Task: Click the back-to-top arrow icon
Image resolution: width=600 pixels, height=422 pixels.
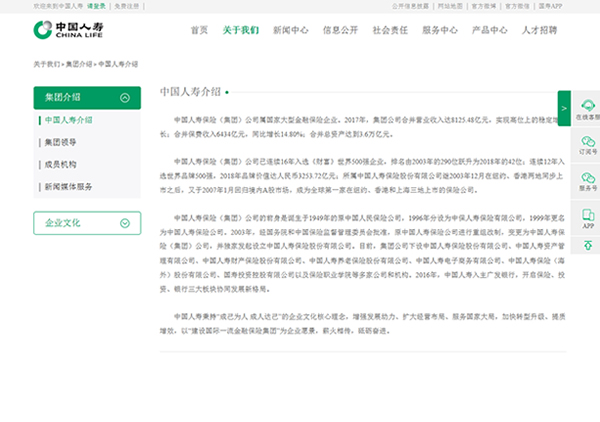Action: click(x=587, y=245)
